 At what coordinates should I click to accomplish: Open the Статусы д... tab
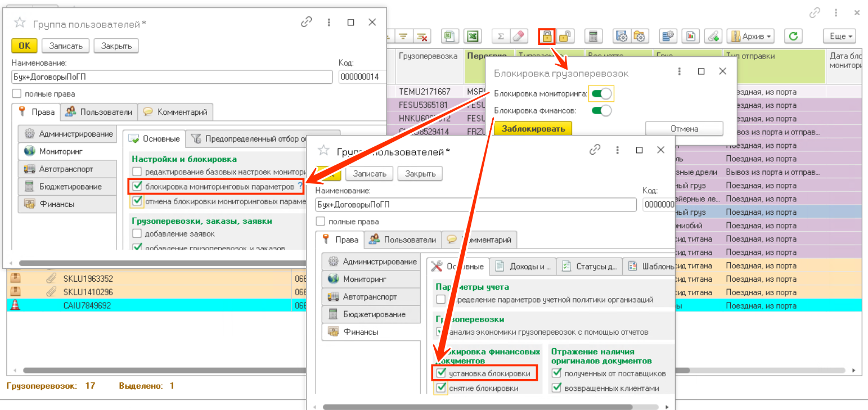click(590, 266)
